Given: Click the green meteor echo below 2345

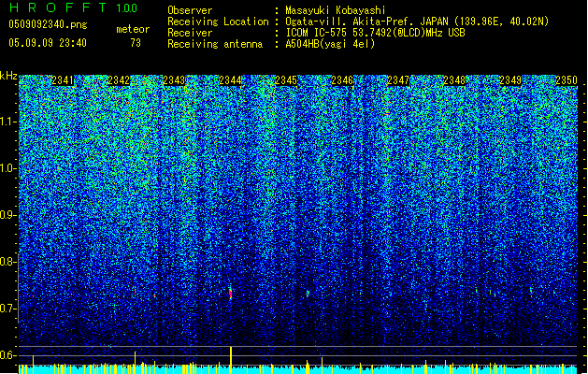Looking at the screenshot, I should coord(308,294).
